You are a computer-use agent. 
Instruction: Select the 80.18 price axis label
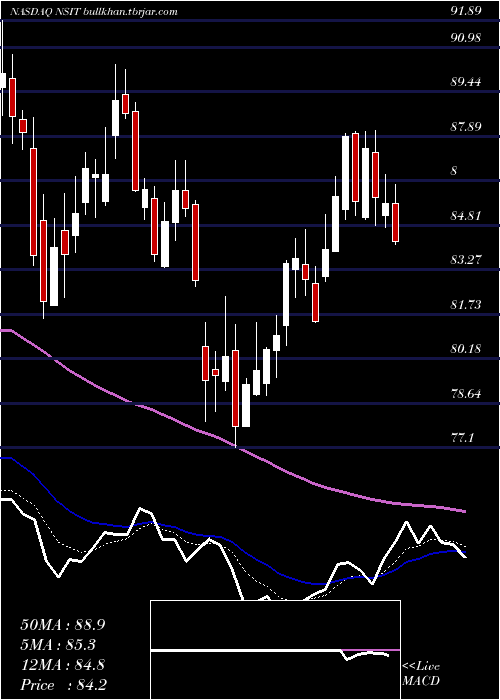click(466, 348)
